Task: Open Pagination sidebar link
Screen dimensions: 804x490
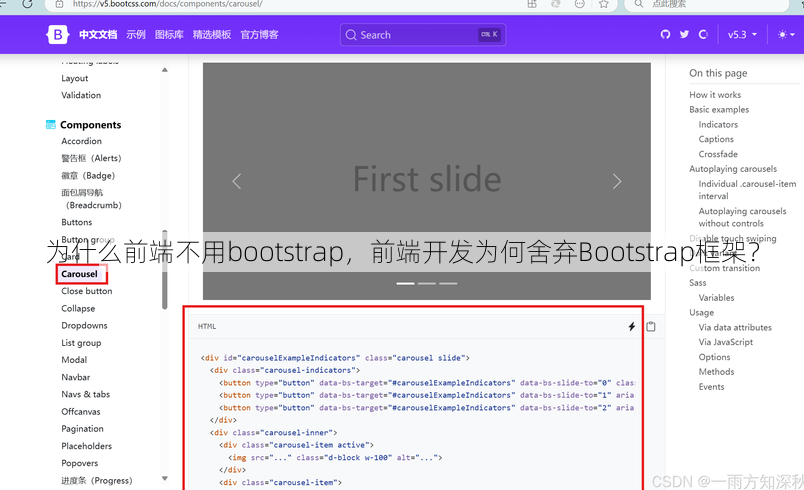Action: click(83, 428)
